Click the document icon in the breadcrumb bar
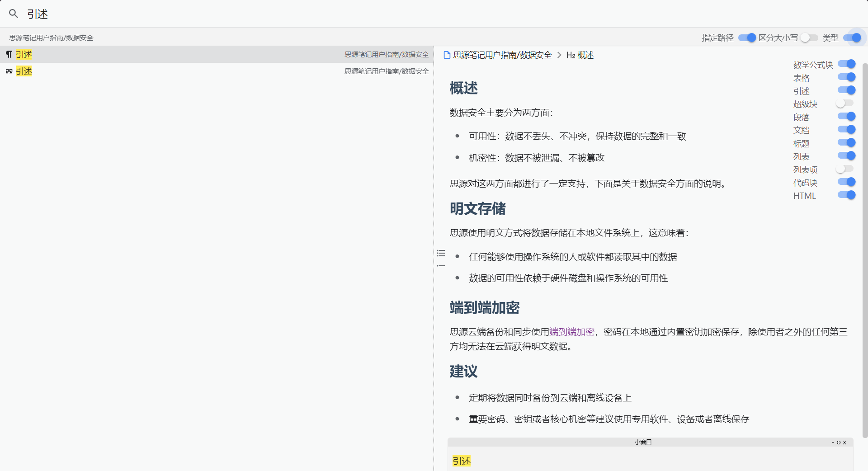The height and width of the screenshot is (471, 868). [446, 55]
